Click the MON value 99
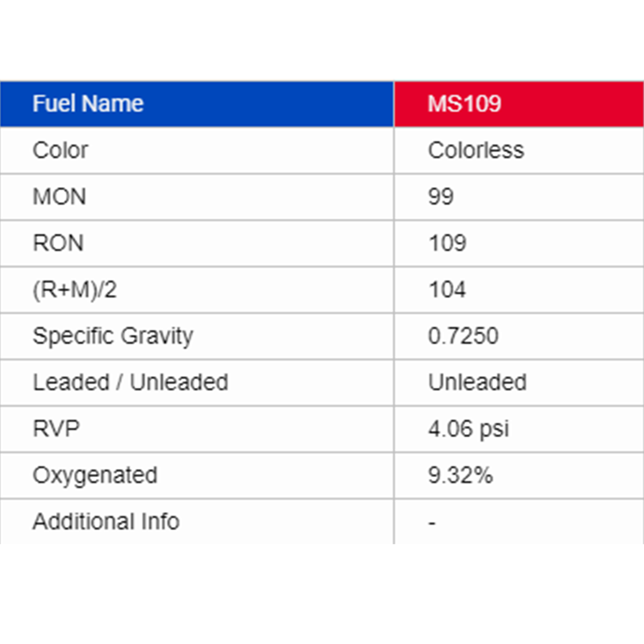The image size is (644, 644). 441,197
